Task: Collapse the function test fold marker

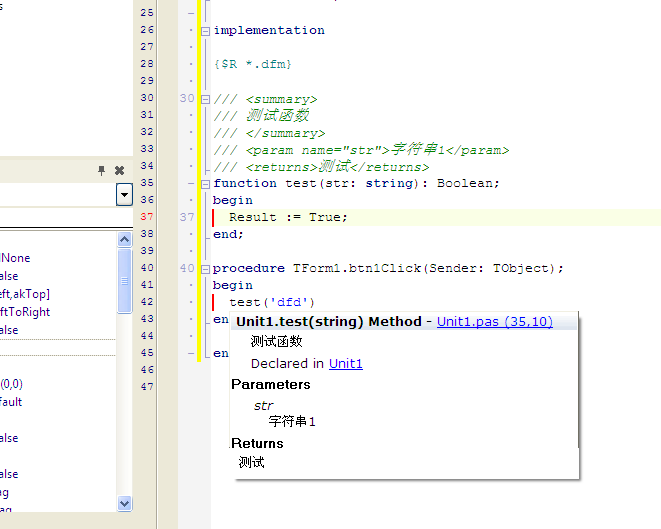Action: (206, 184)
